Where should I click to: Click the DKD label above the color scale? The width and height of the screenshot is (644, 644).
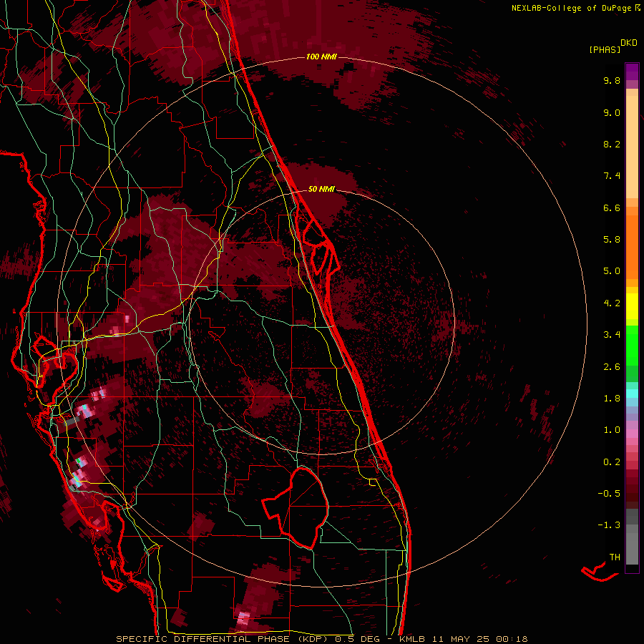click(x=629, y=43)
